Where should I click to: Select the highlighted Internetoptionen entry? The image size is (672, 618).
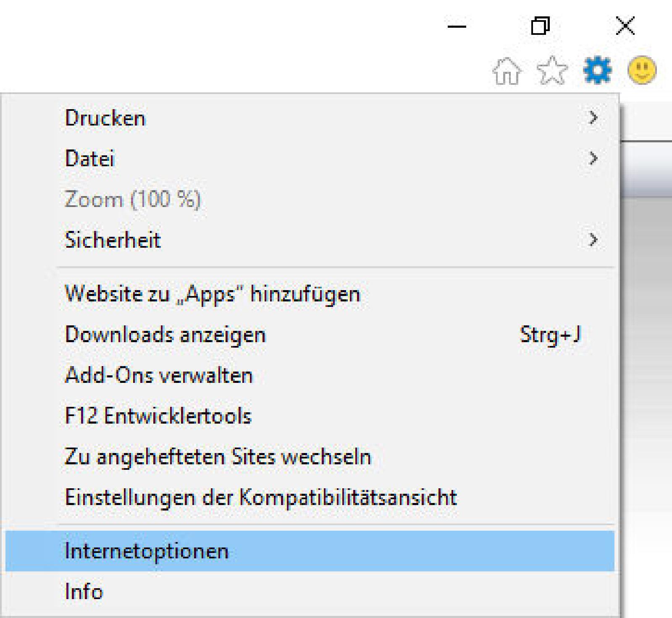pos(310,551)
